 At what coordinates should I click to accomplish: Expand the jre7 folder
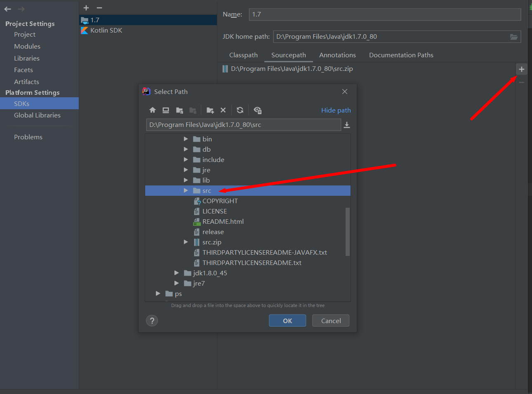click(177, 283)
